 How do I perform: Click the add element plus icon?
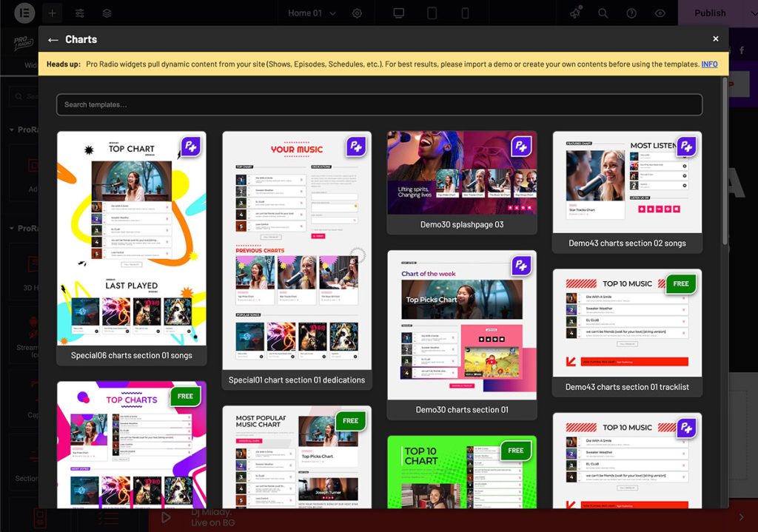click(x=53, y=13)
